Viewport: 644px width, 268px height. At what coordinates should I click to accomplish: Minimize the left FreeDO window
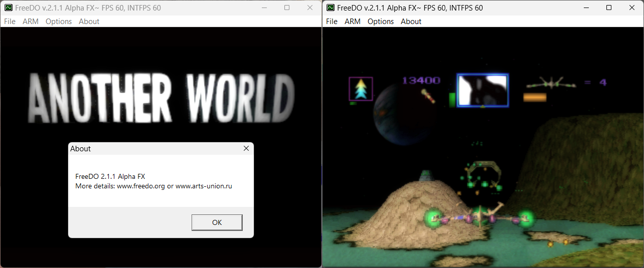pyautogui.click(x=264, y=8)
